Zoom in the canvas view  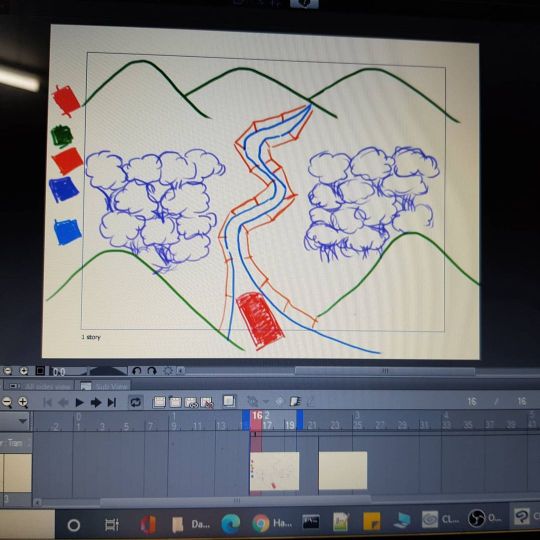click(24, 371)
